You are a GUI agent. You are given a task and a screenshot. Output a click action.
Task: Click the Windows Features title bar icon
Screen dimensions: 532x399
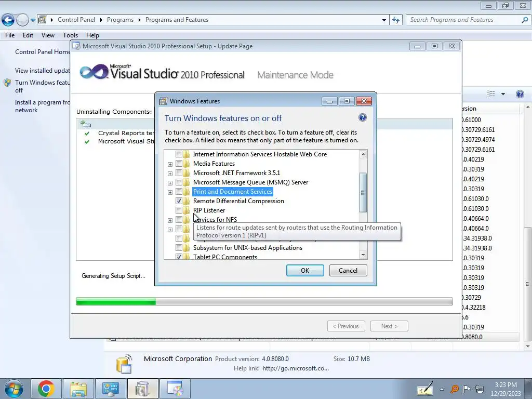(164, 101)
